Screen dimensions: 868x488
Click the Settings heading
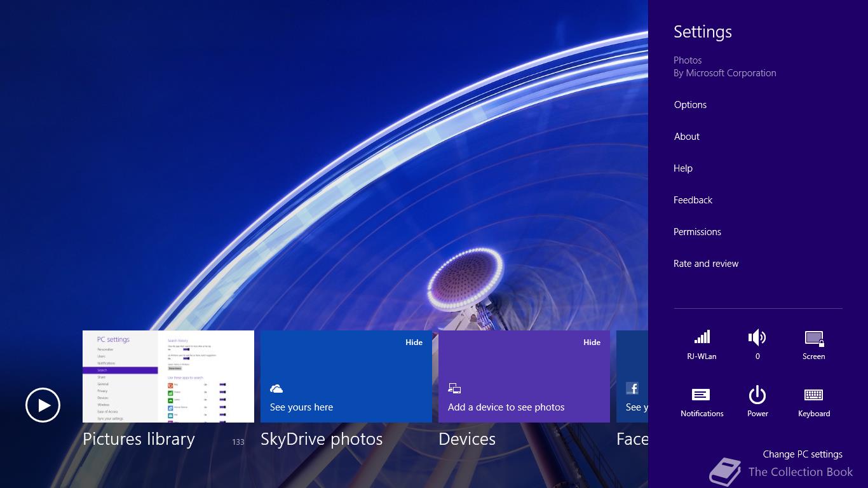(703, 32)
